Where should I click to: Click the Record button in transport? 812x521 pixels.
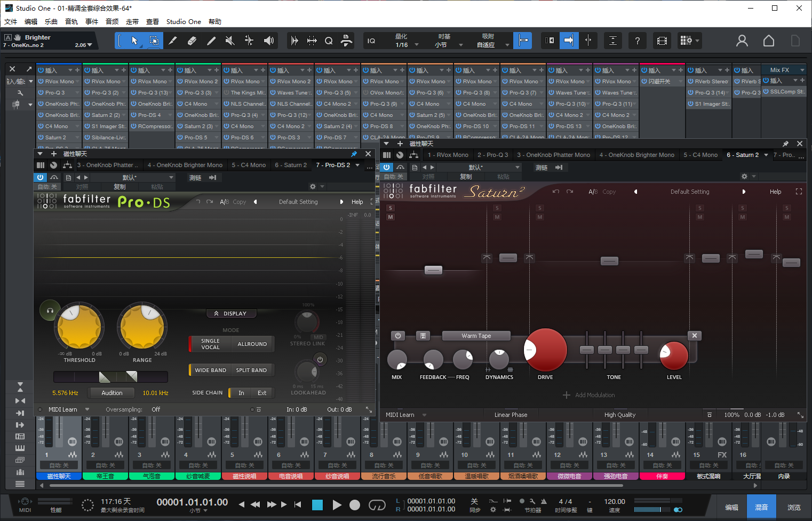coord(355,504)
